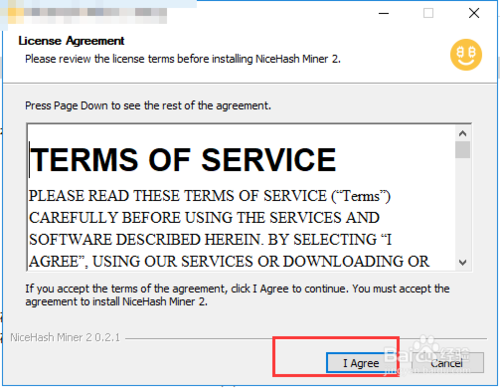
Task: Minimize the installer window
Action: tap(384, 13)
